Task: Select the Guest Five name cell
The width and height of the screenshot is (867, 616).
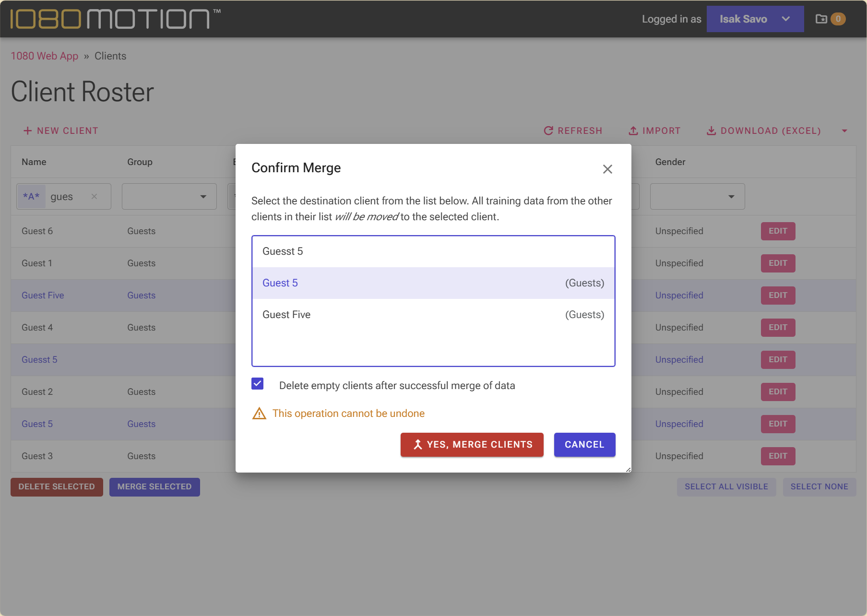Action: pos(43,296)
